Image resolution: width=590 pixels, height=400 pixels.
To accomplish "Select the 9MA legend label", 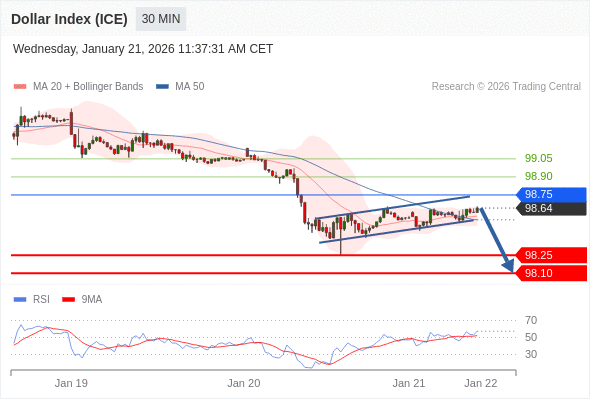I will pos(92,300).
